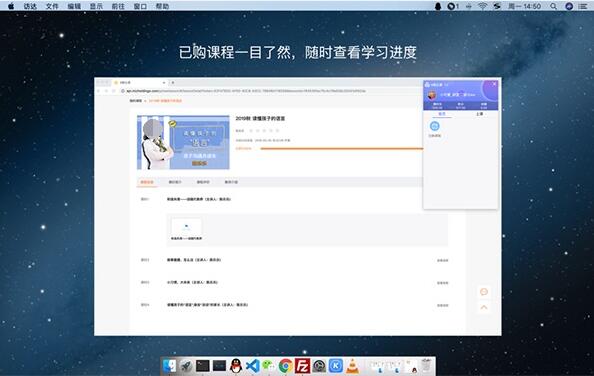Click the third lesson title row
The height and width of the screenshot is (376, 594).
click(192, 282)
